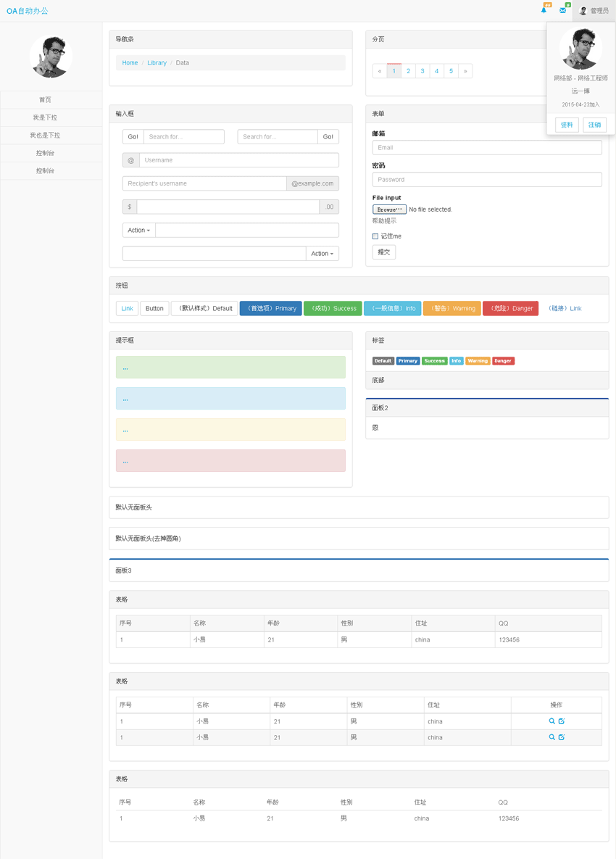Click search icon in first table row
616x859 pixels.
pos(552,721)
